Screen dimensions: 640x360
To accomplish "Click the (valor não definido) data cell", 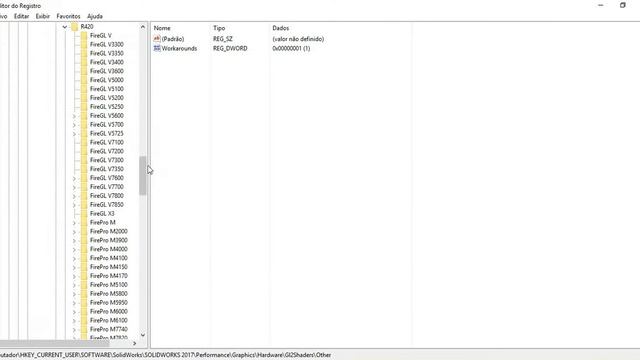I will 298,39.
